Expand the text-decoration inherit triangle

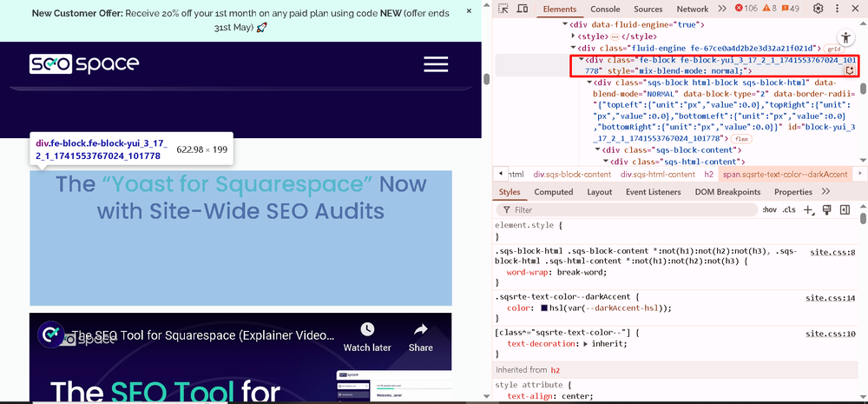tap(586, 343)
